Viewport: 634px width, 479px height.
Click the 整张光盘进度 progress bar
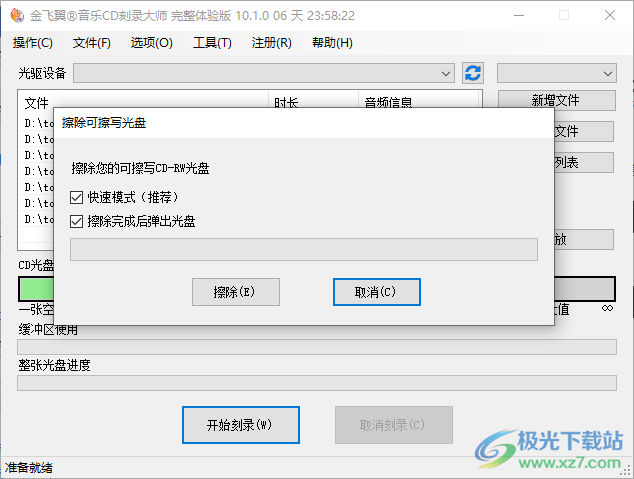coord(317,383)
